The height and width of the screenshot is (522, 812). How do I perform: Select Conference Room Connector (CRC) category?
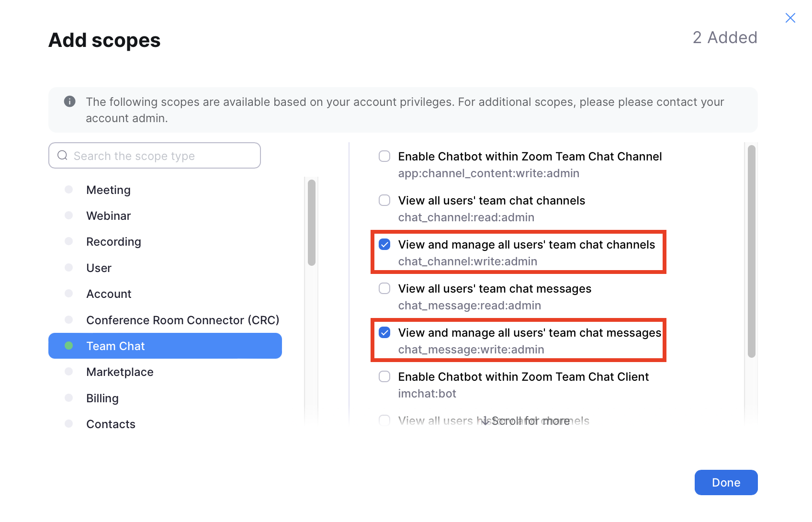click(x=182, y=320)
